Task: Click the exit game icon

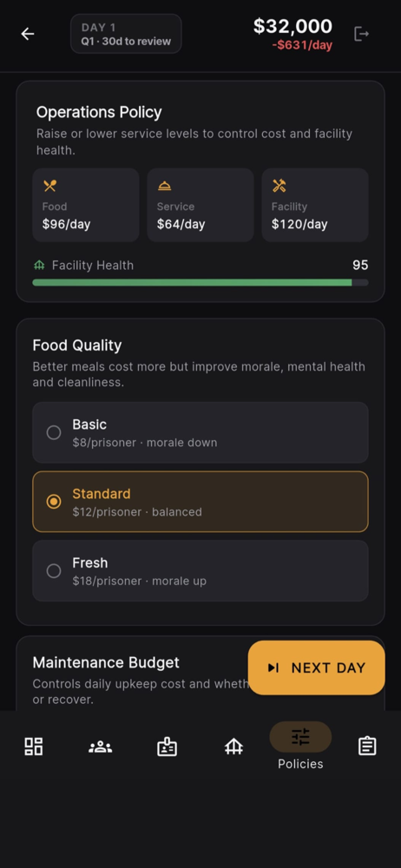Action: pos(362,34)
